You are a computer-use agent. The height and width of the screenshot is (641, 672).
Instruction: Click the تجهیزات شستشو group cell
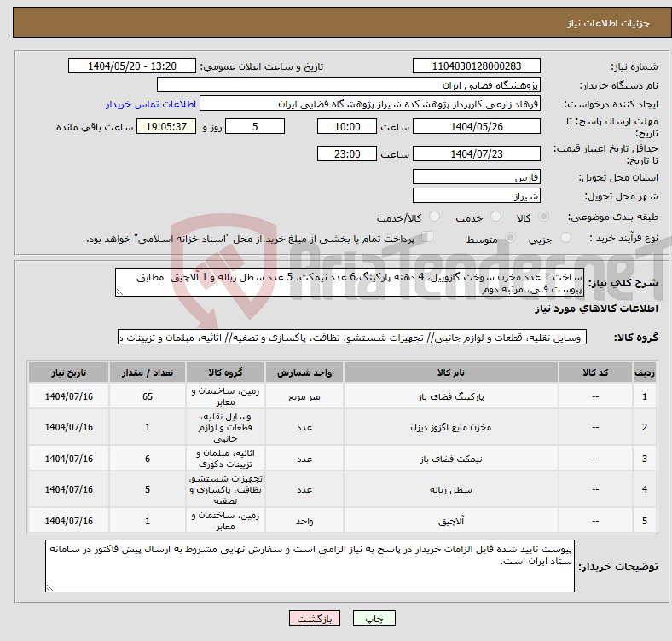click(225, 489)
